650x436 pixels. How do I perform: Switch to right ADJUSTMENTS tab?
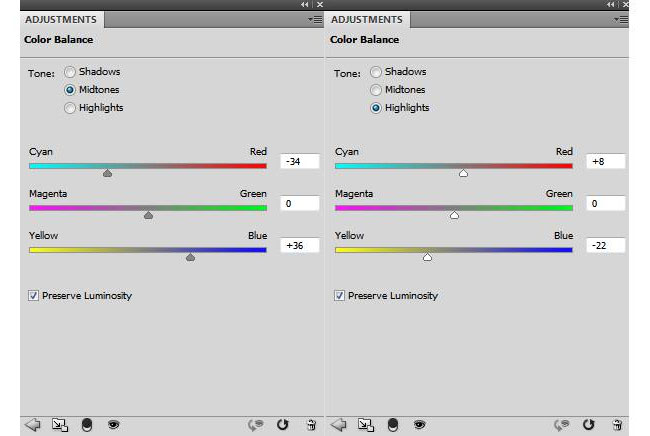tap(367, 19)
